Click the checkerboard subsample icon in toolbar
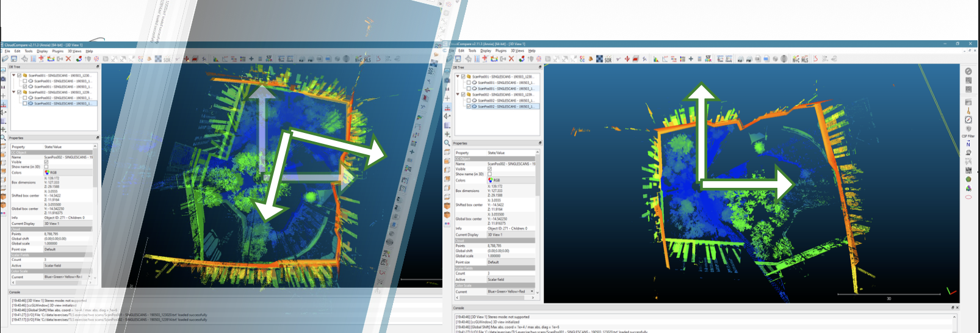980x333 pixels. coord(599,59)
